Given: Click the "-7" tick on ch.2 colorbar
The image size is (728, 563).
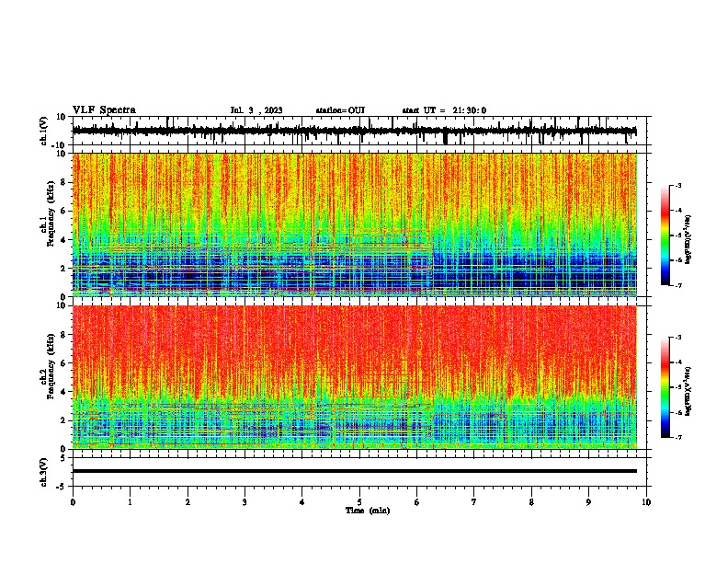Looking at the screenshot, I should point(677,437).
